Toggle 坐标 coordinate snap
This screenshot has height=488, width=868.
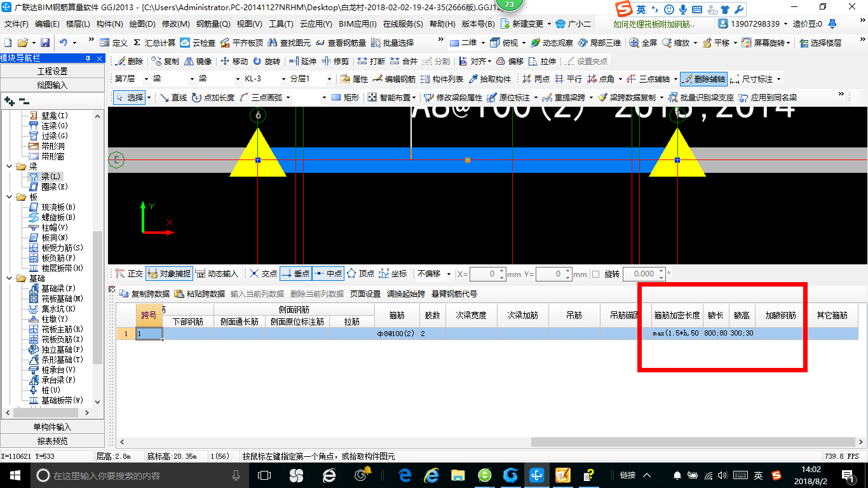coord(393,274)
